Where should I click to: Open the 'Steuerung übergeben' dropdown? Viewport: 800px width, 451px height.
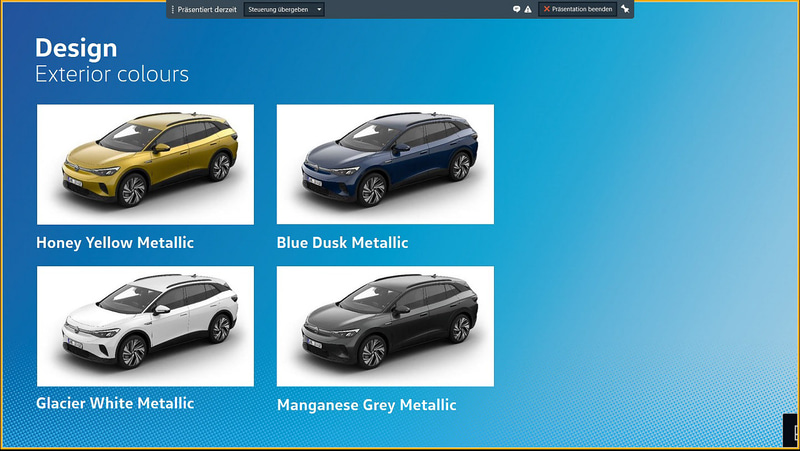click(284, 9)
